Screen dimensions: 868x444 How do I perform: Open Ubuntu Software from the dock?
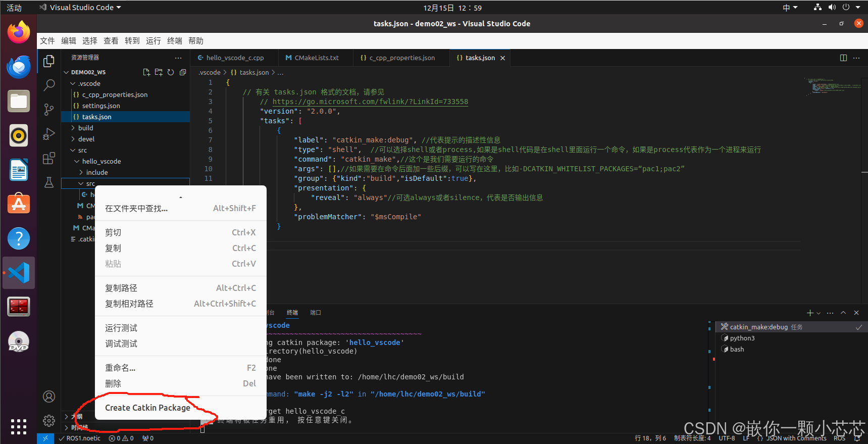click(x=19, y=204)
